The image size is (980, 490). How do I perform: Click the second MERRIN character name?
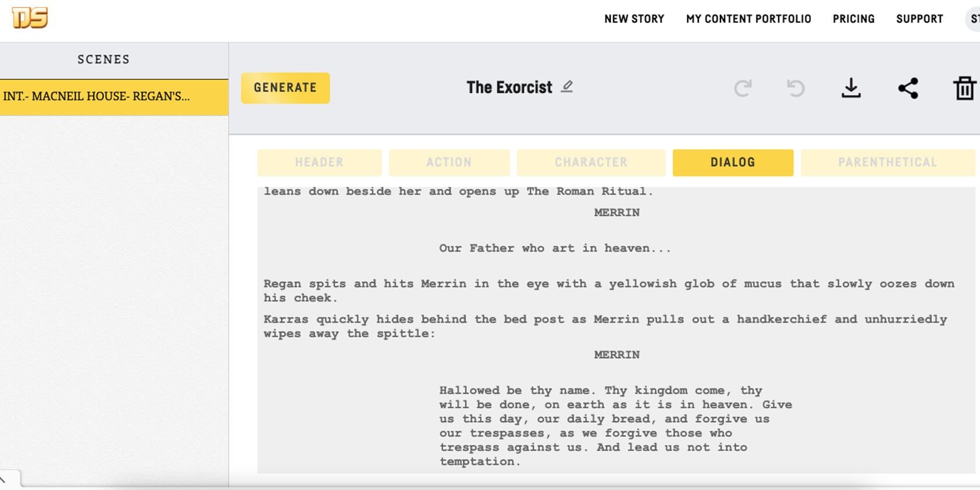pyautogui.click(x=617, y=355)
